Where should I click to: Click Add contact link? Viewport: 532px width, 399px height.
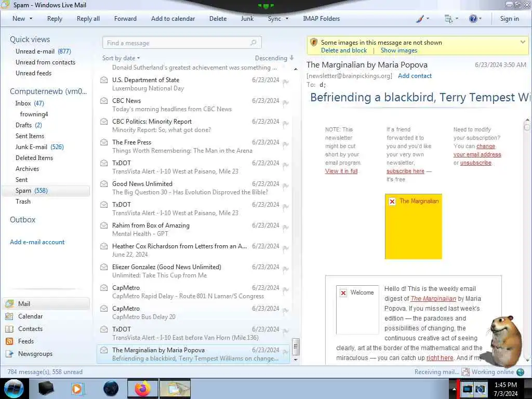[415, 76]
